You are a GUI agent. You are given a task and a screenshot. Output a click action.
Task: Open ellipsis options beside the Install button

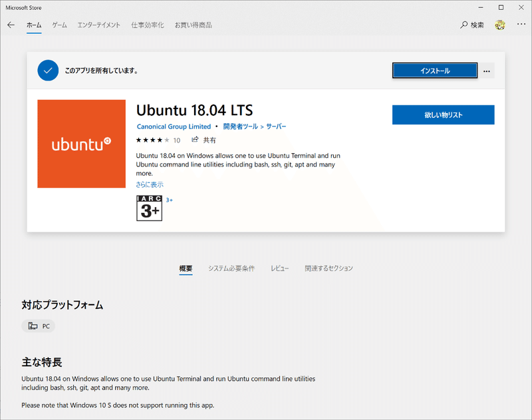point(487,71)
